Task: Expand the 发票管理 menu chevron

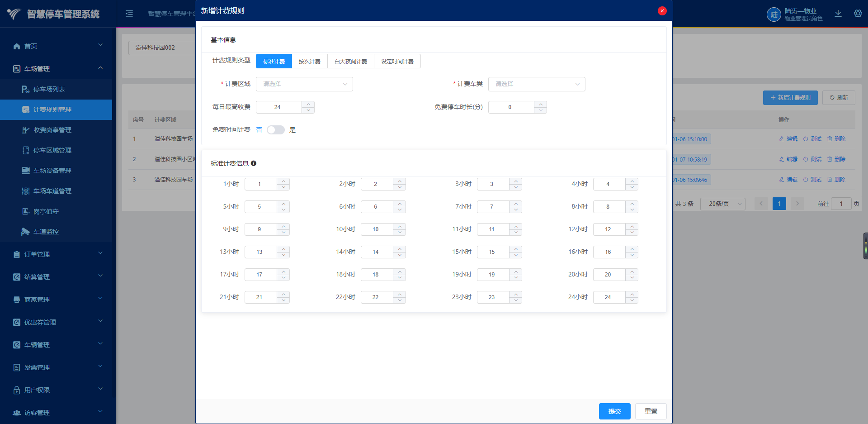Action: tap(100, 367)
